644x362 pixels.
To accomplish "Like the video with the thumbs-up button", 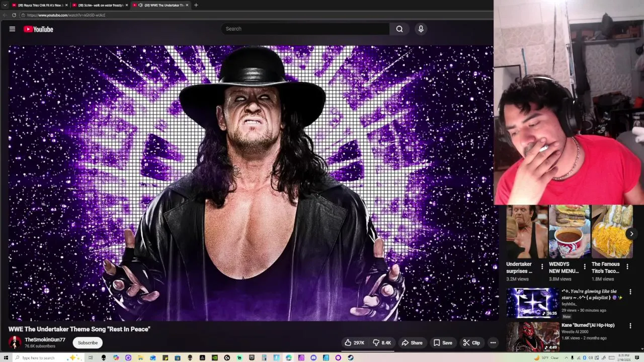I will click(354, 343).
